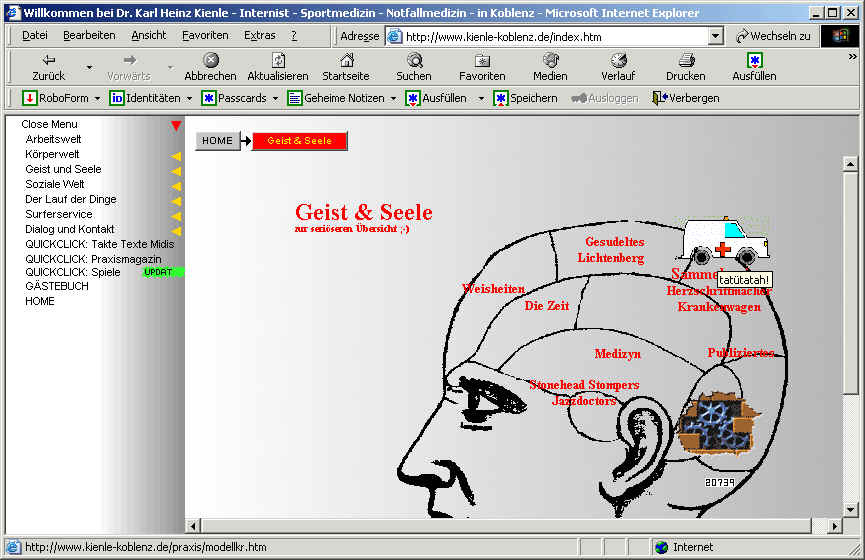Open the address bar dropdown arrow

(715, 36)
